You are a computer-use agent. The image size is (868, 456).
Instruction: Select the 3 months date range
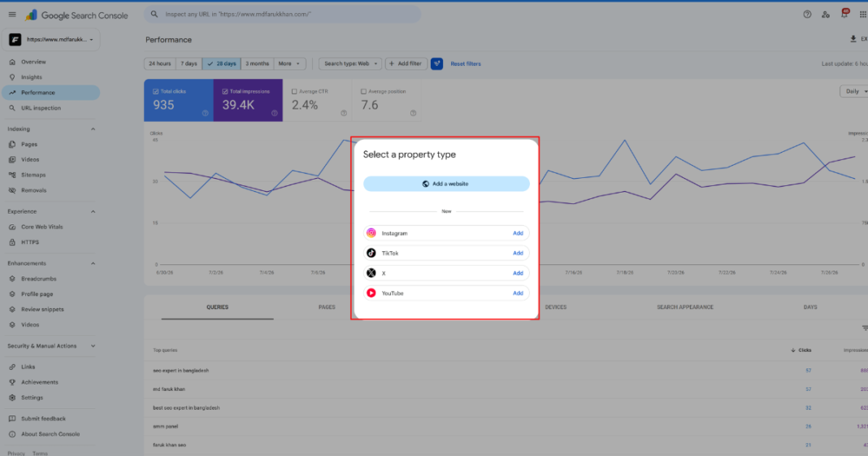click(258, 63)
